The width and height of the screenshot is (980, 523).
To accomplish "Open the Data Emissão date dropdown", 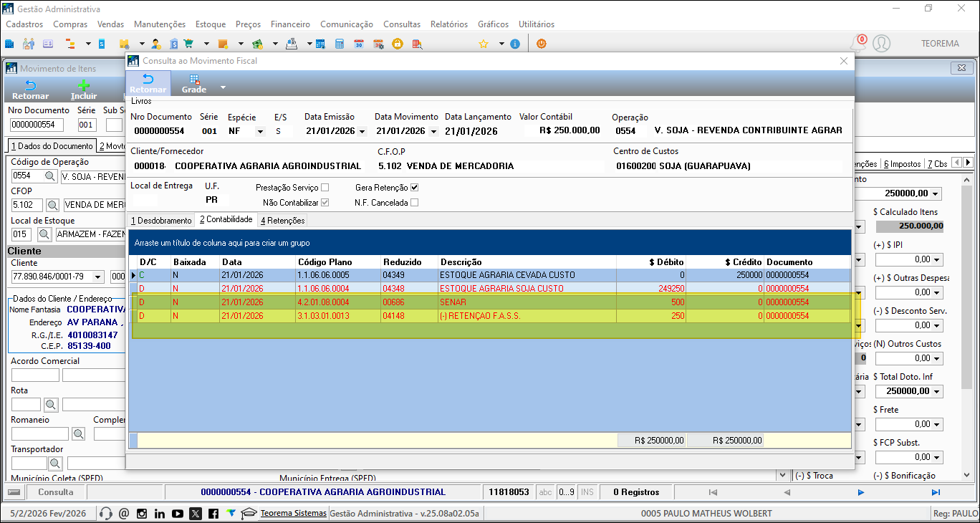I will click(362, 131).
